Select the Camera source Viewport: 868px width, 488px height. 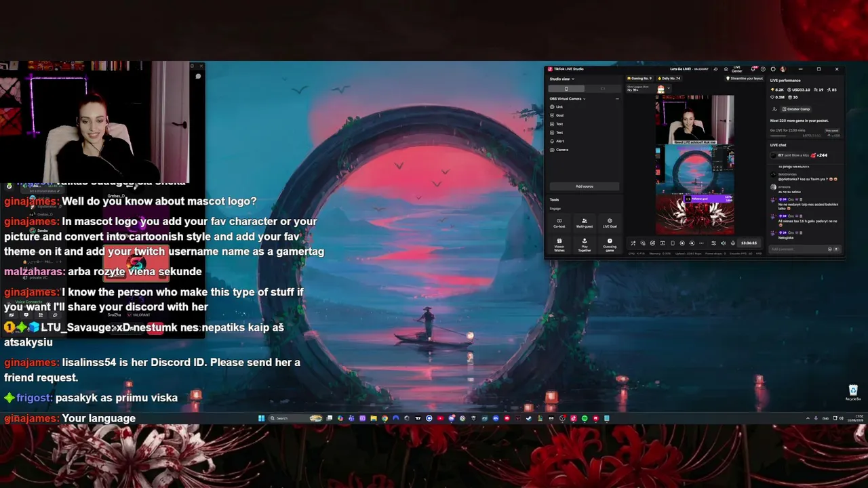(559, 150)
